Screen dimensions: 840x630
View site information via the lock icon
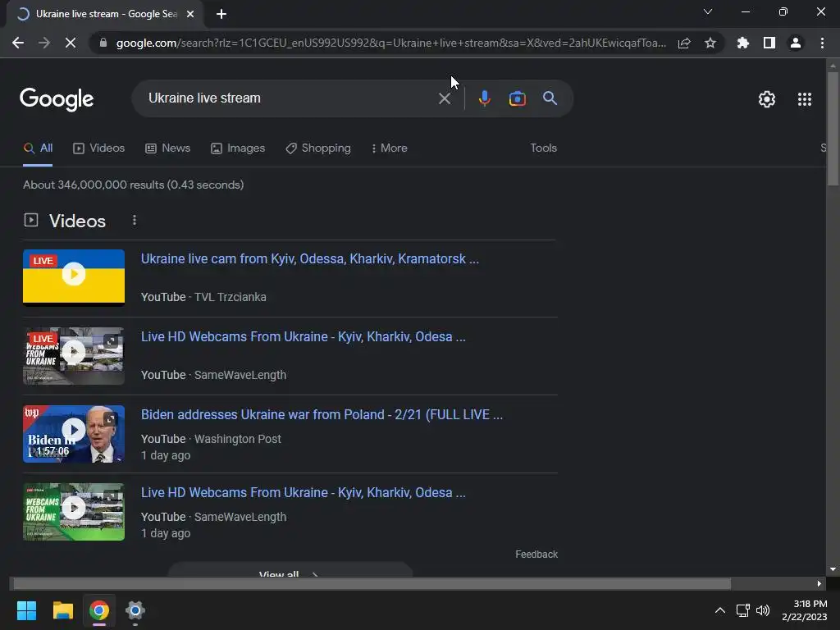103,43
